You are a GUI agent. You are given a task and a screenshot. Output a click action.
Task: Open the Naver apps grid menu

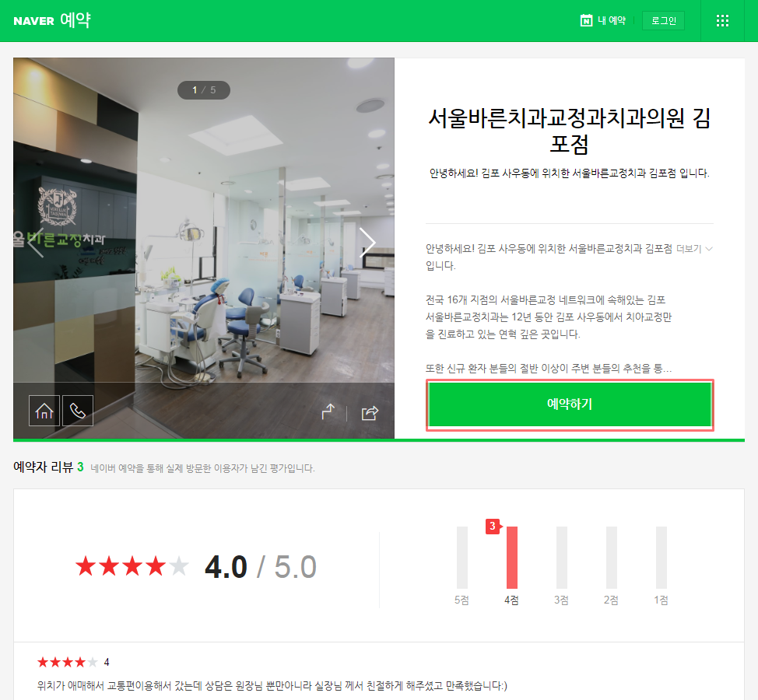[x=722, y=21]
